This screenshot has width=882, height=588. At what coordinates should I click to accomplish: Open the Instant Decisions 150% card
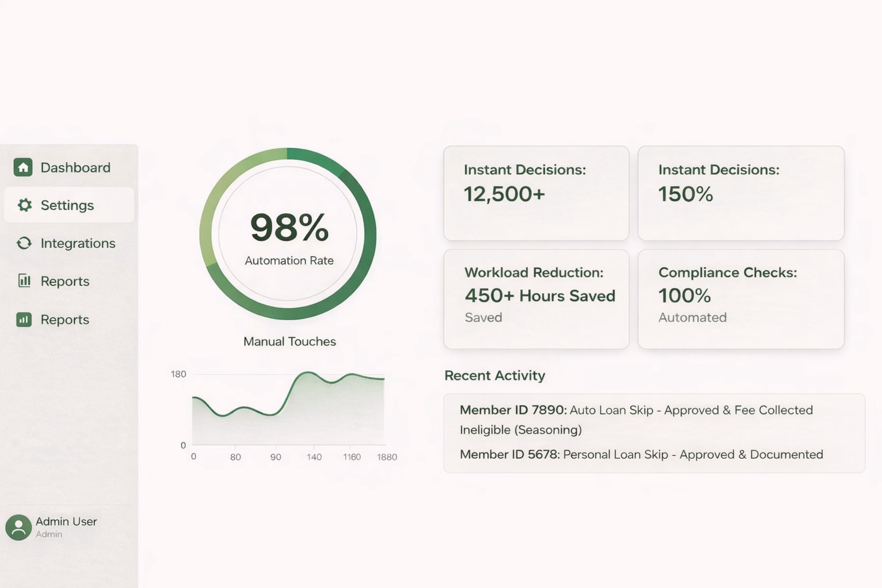click(x=741, y=193)
